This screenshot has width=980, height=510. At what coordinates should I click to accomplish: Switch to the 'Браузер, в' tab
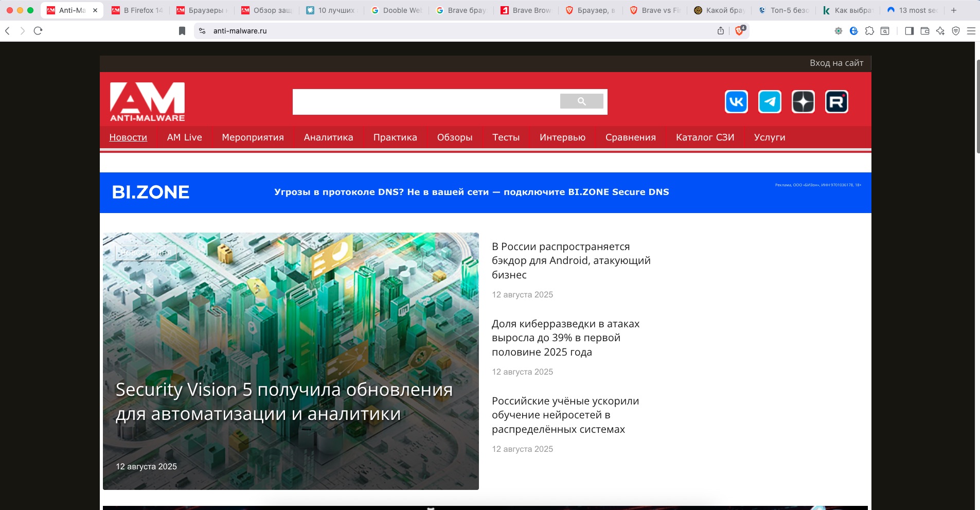coord(591,10)
